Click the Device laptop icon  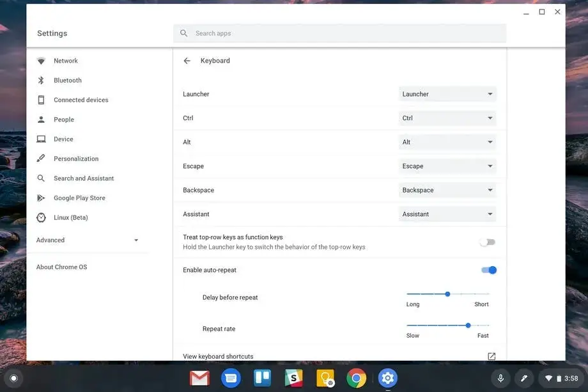pyautogui.click(x=42, y=139)
